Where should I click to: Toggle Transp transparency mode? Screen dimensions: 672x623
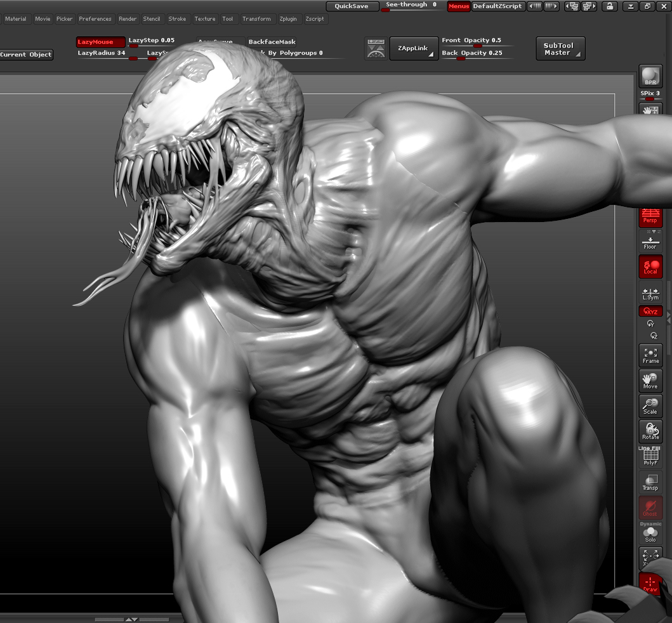(x=650, y=482)
